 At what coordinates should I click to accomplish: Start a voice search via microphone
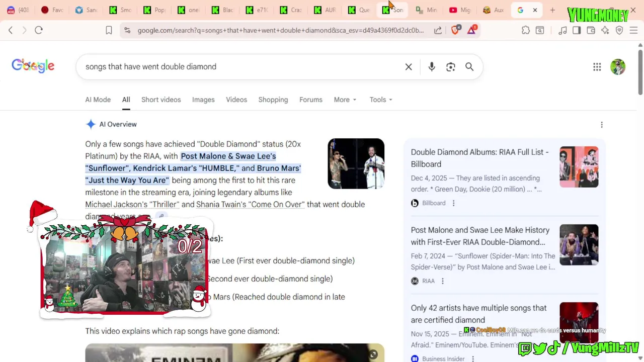(432, 67)
